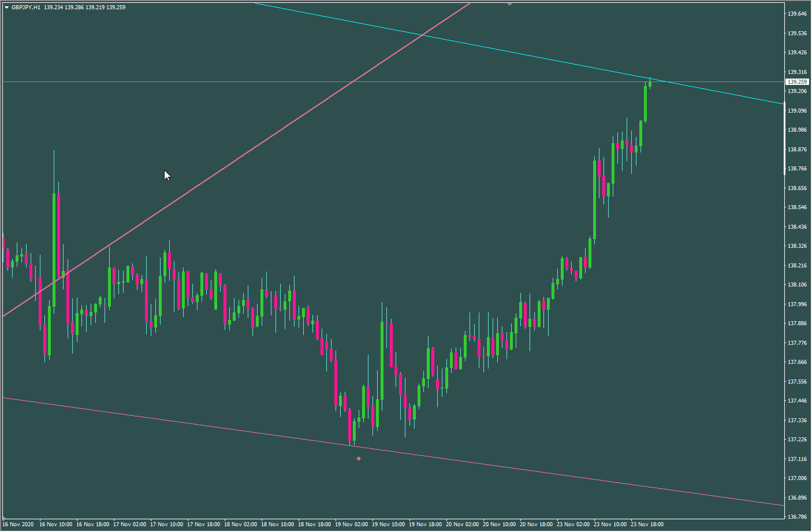Click the 139.096 price axis label

(x=797, y=111)
